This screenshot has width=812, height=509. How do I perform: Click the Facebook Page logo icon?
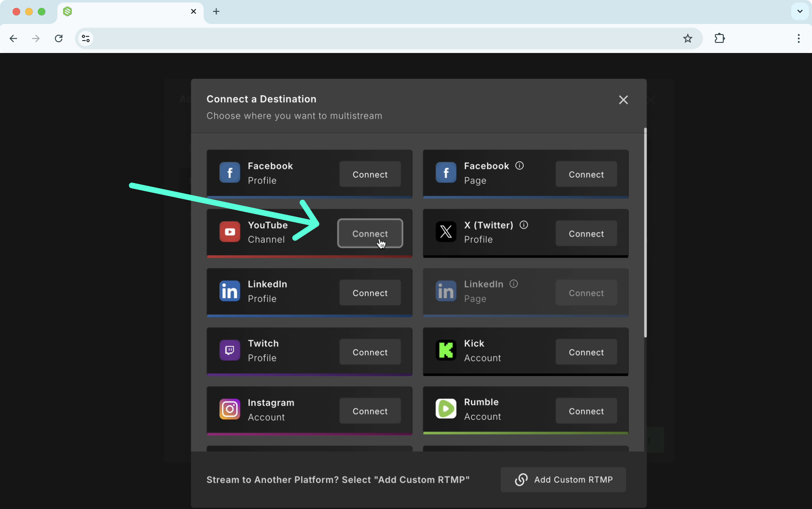446,173
